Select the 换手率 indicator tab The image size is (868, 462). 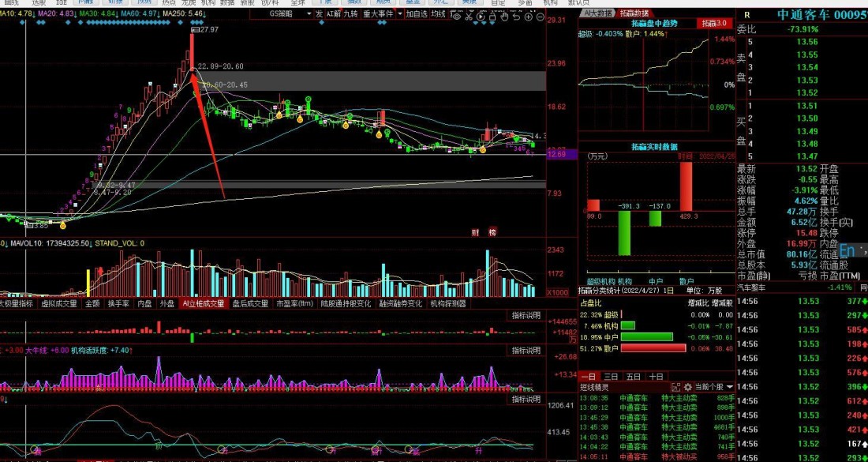118,303
